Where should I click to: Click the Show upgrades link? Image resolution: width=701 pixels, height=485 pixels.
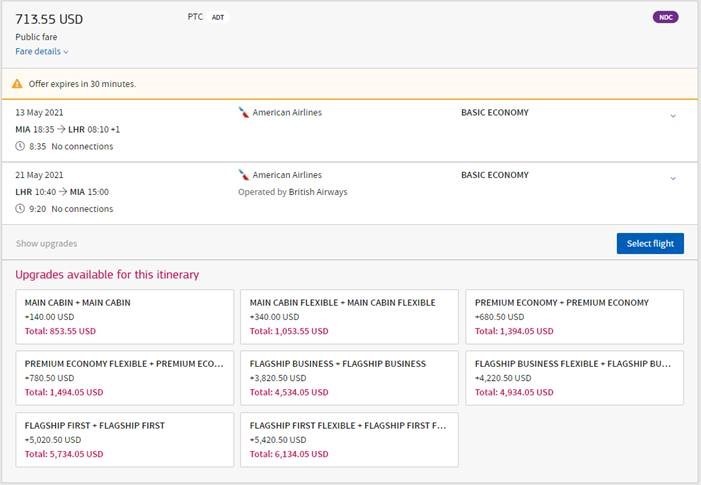coord(46,243)
